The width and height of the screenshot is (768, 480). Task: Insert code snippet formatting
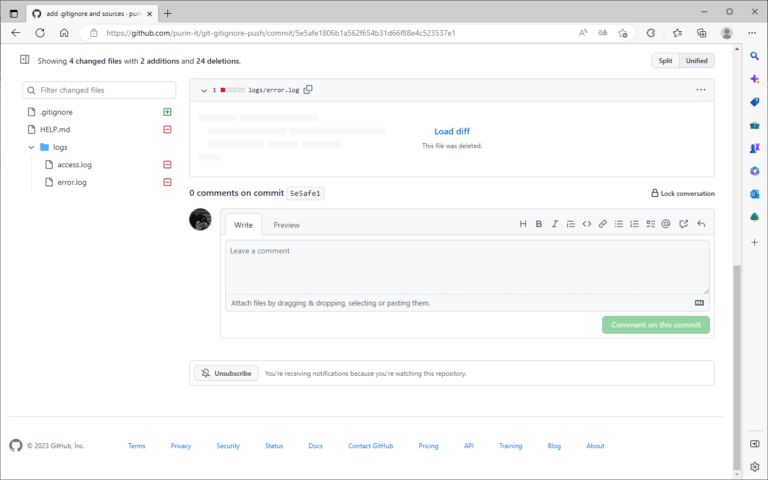587,224
